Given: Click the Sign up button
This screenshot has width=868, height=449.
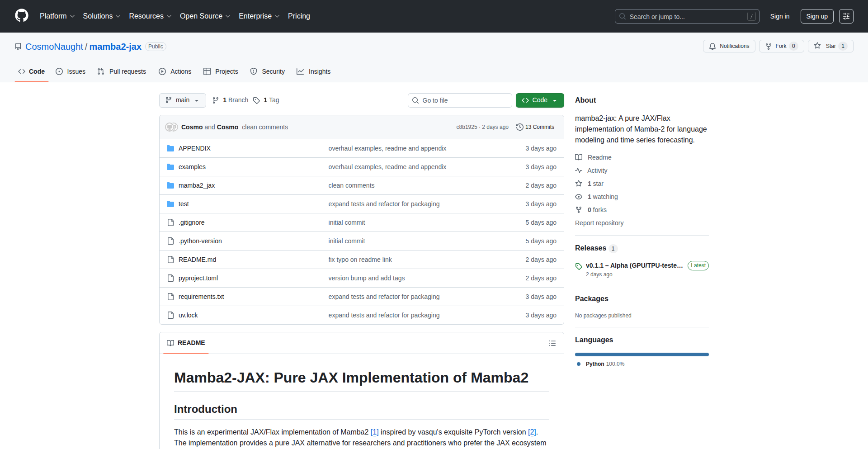Looking at the screenshot, I should pyautogui.click(x=816, y=16).
